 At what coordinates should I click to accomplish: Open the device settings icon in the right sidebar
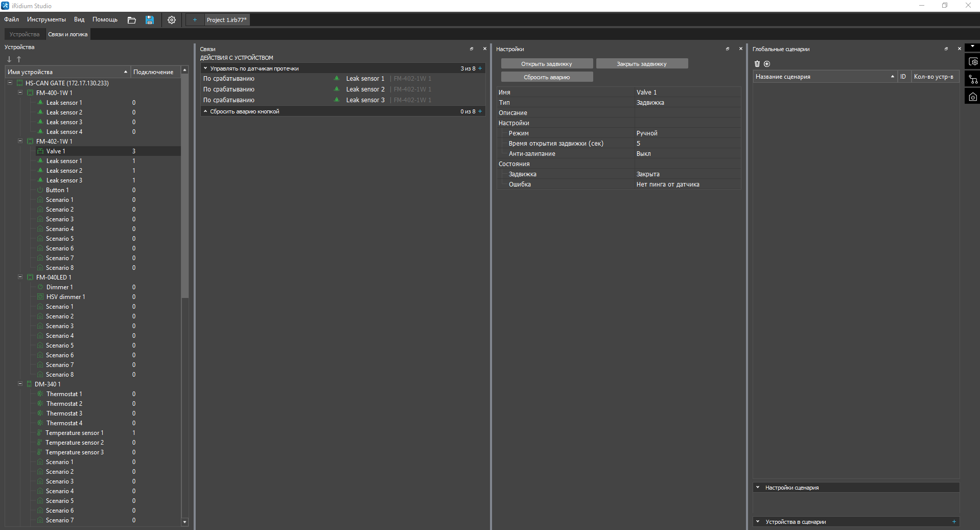coord(973,62)
